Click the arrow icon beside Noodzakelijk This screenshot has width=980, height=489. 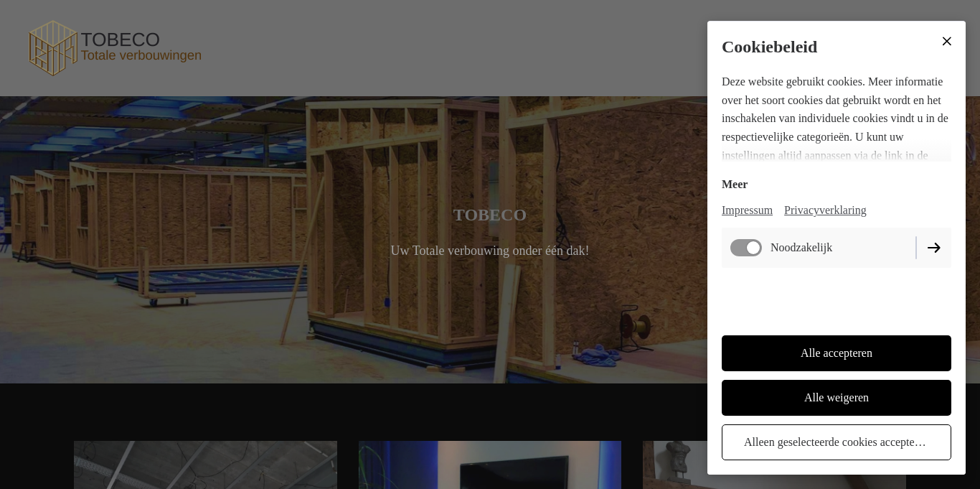point(933,248)
